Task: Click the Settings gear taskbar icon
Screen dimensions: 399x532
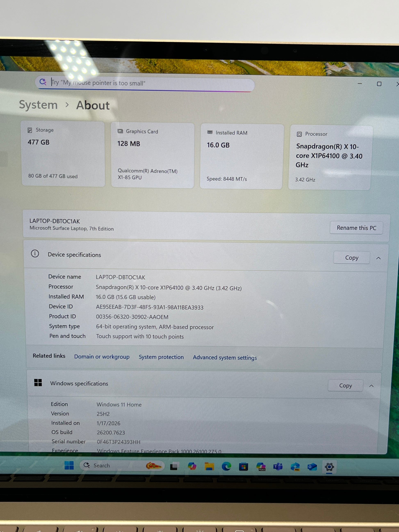Action: click(329, 467)
